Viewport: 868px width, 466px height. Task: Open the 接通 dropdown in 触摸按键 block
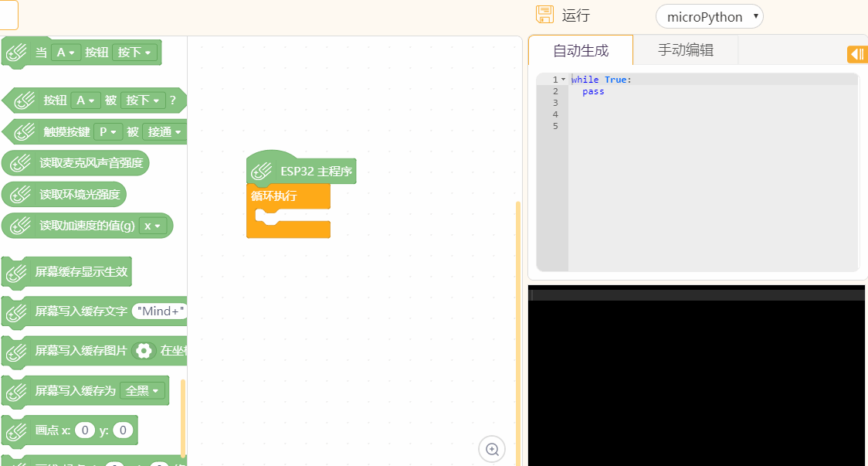[x=164, y=131]
